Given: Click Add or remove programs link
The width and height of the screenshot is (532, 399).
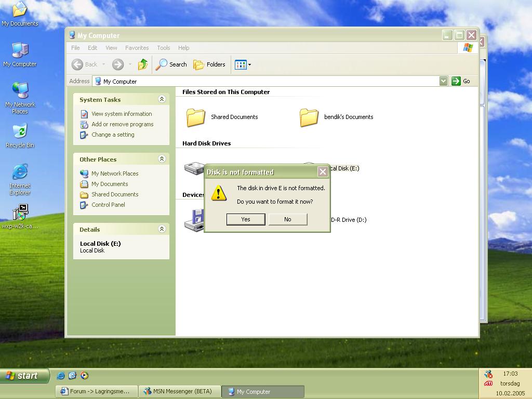Looking at the screenshot, I should 122,124.
